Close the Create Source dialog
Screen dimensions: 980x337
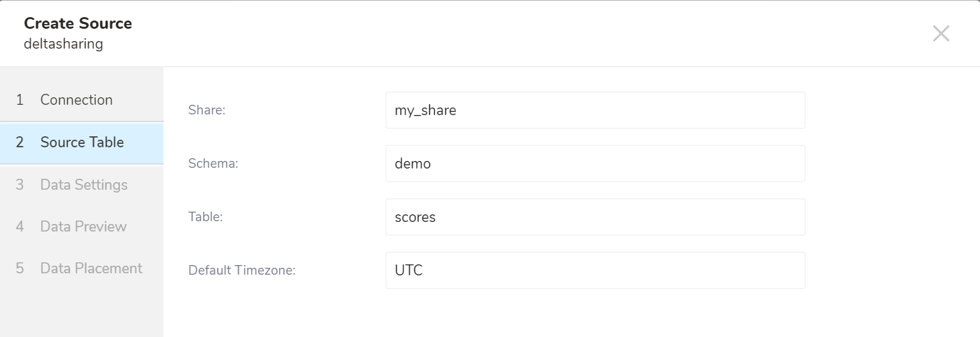pos(941,34)
